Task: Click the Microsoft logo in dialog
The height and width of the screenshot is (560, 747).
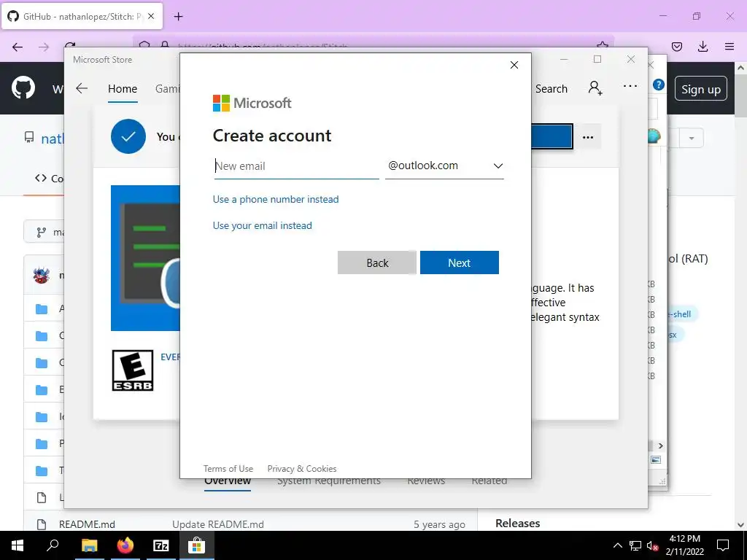Action: (x=252, y=103)
